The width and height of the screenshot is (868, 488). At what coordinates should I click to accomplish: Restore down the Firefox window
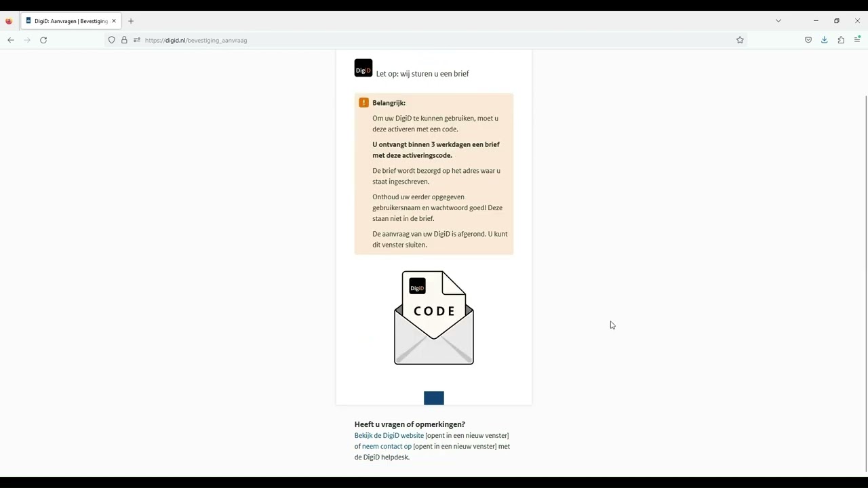pos(837,21)
